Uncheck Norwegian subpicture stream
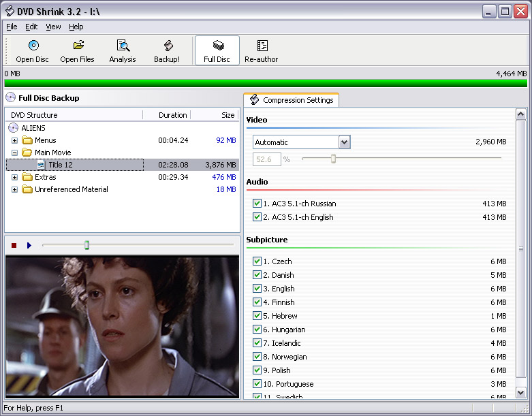Viewport: 532px width, 416px height. point(257,356)
